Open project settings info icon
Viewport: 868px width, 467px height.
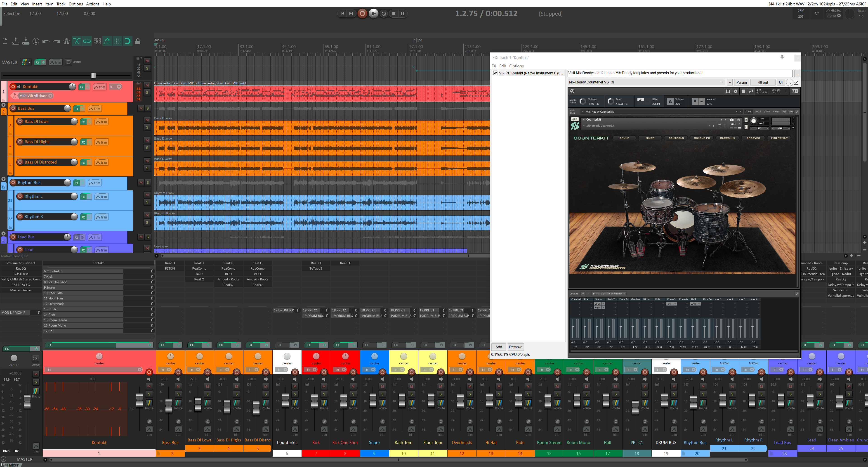(36, 41)
